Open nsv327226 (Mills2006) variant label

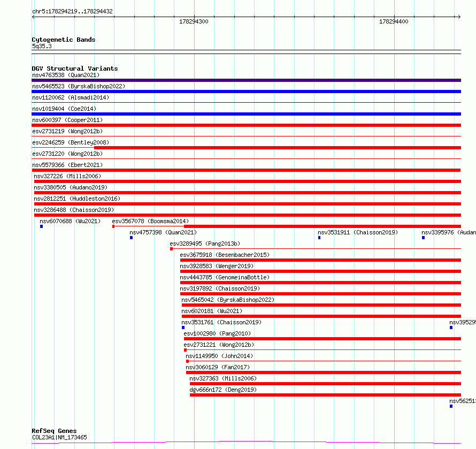(67, 176)
